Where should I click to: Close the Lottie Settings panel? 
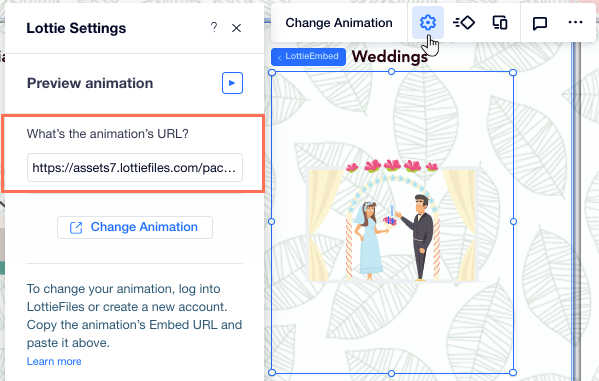point(236,28)
